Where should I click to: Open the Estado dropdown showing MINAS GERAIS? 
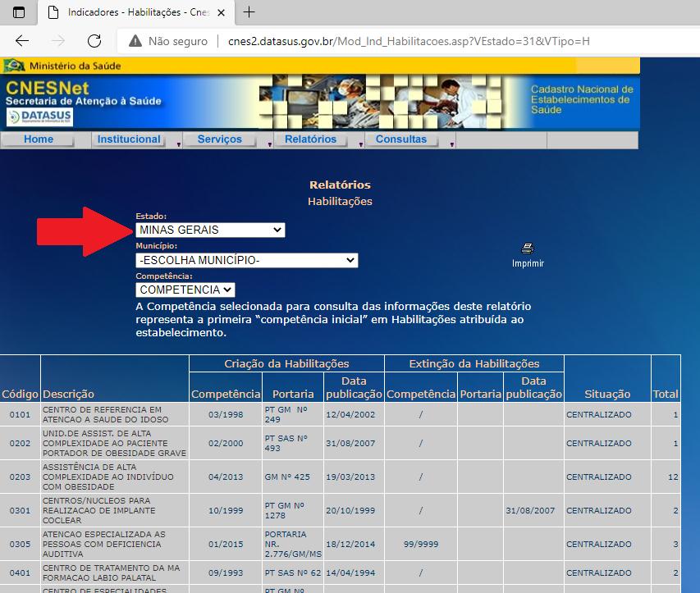tap(210, 230)
